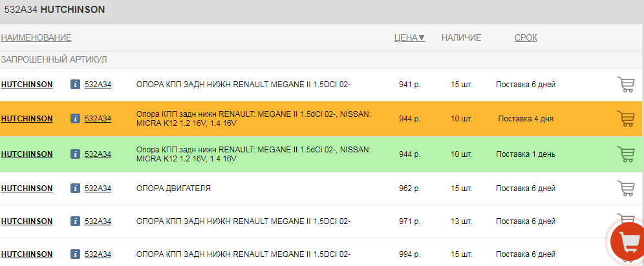
Task: Select 15 шт. quantity in 994 р. row
Action: point(461,254)
